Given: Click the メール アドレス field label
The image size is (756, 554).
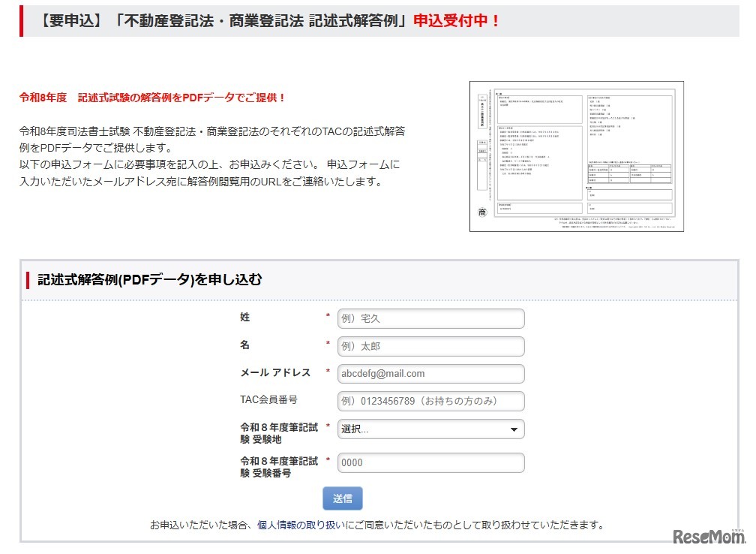Looking at the screenshot, I should 275,372.
